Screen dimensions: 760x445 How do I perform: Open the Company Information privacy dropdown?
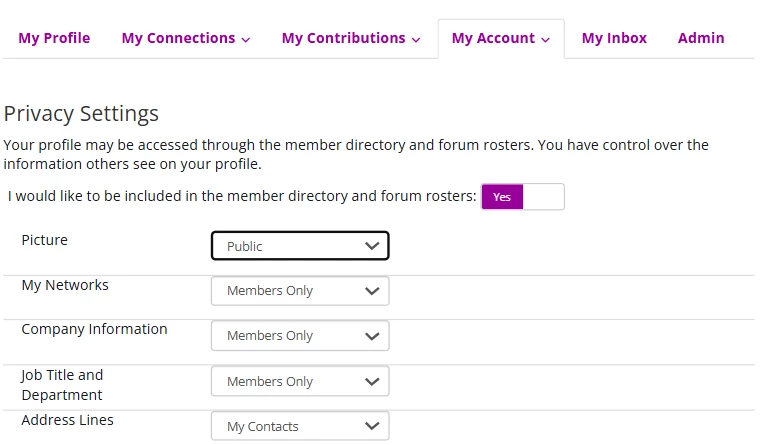(299, 336)
